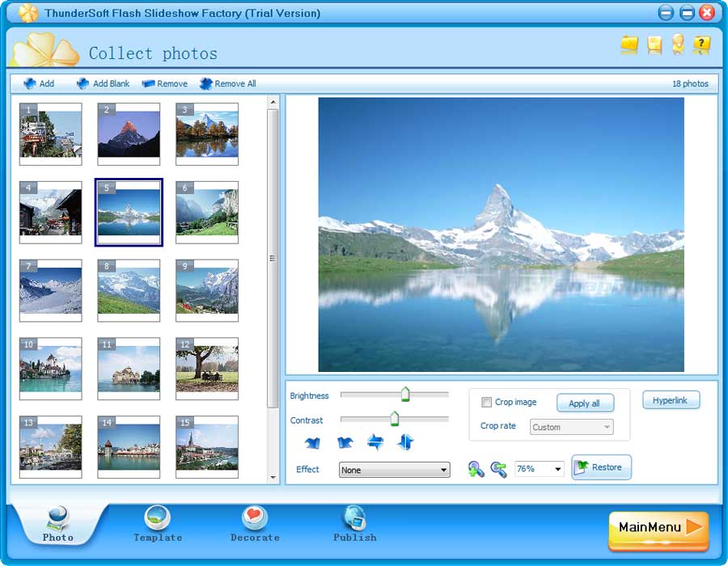This screenshot has height=566, width=728.
Task: Click the large Matterhorn preview image
Action: 501,234
